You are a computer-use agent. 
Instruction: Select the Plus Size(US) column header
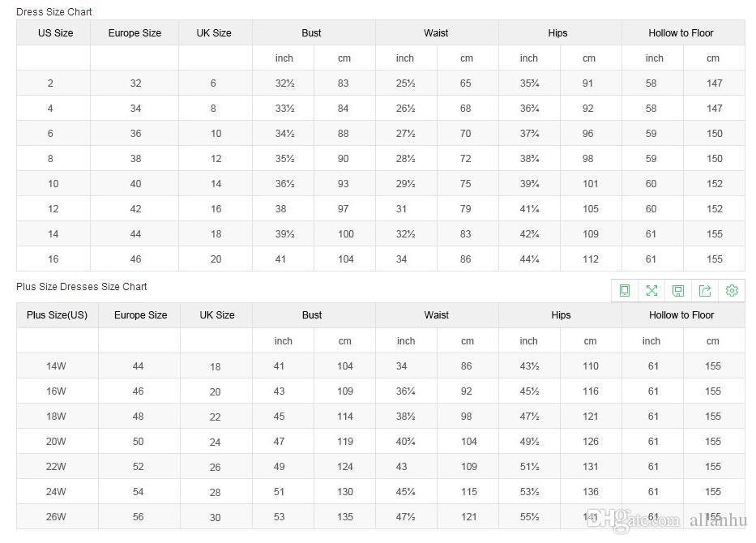coord(57,315)
